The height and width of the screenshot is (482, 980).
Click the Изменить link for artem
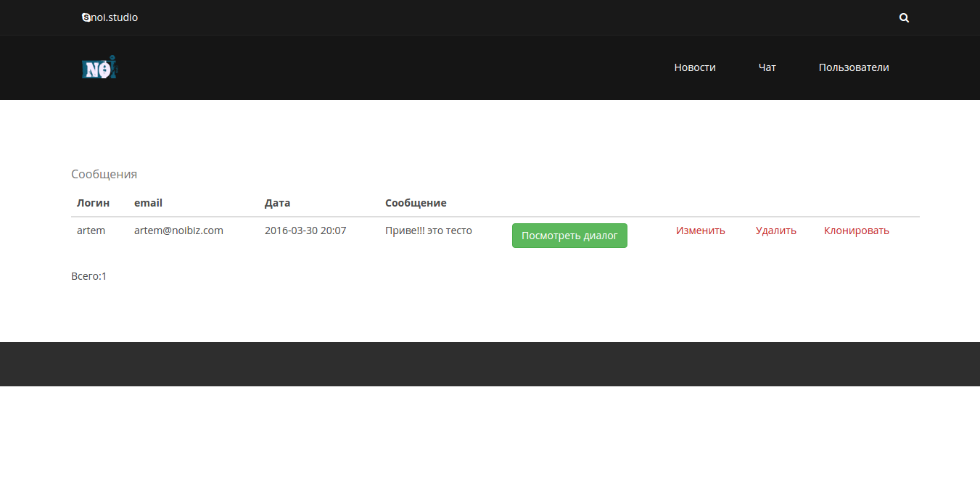point(701,230)
